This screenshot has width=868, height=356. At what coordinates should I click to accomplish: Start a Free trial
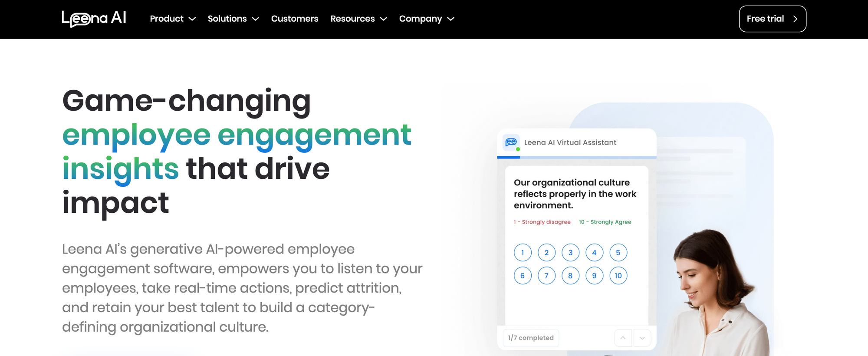coord(773,19)
